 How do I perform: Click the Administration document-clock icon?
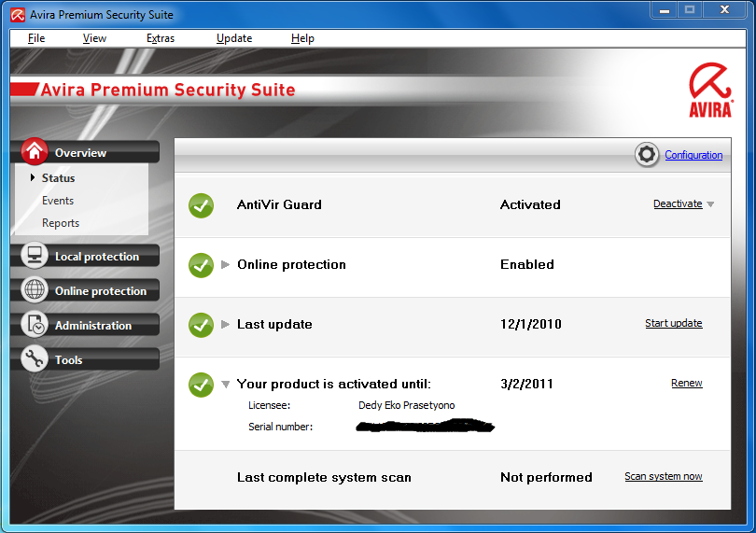(35, 324)
